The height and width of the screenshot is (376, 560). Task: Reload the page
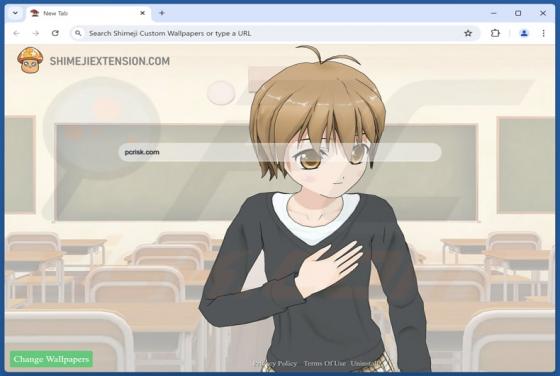55,33
